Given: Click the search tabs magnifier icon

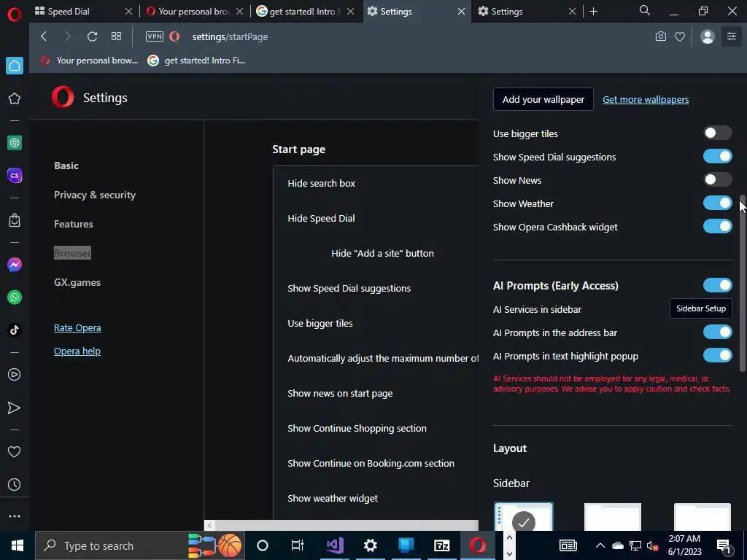Looking at the screenshot, I should coord(645,10).
